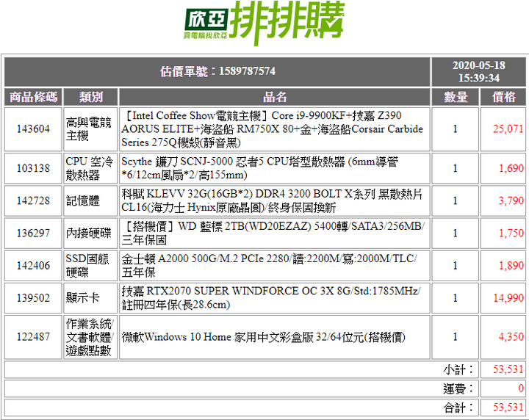
Task: Select price 1,690
Action: click(x=511, y=168)
